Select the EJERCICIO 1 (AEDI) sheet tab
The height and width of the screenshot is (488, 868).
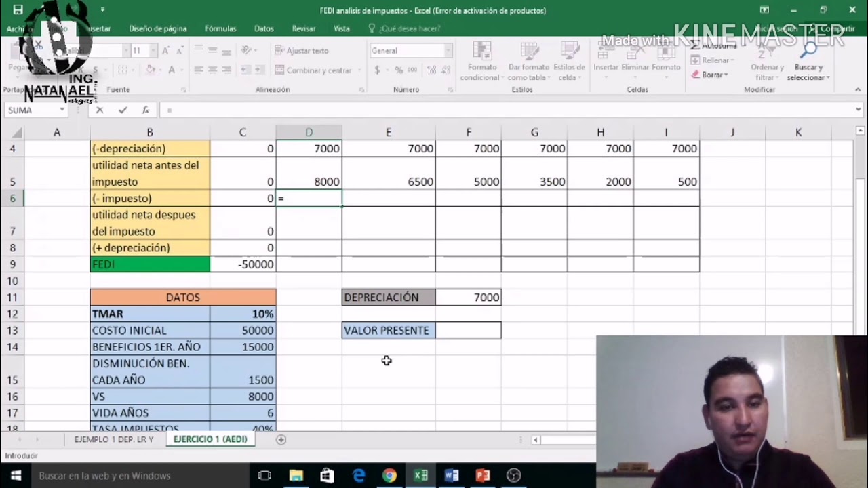210,439
